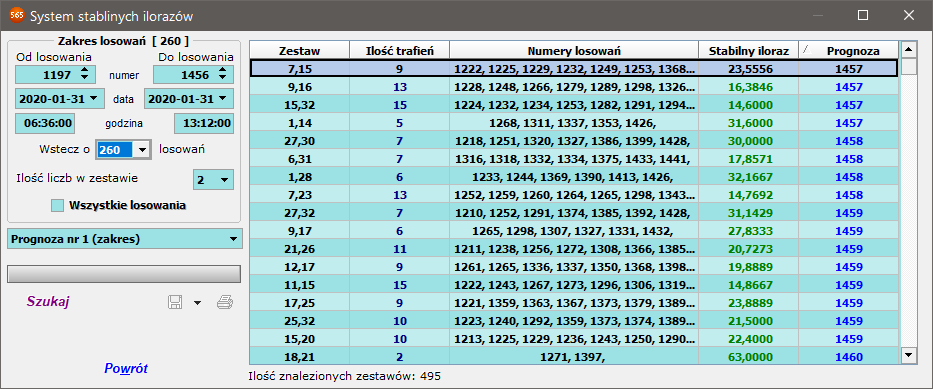Click scrollbar down arrow in results table

coord(909,355)
